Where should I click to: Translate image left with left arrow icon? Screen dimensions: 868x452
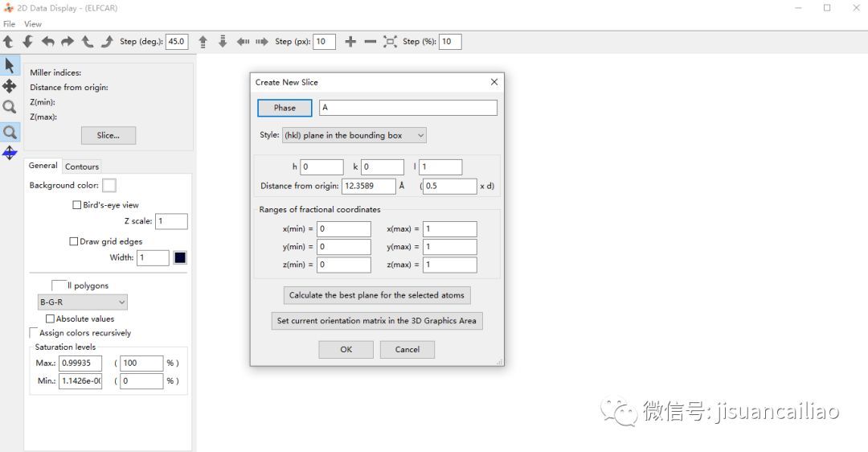[x=243, y=42]
